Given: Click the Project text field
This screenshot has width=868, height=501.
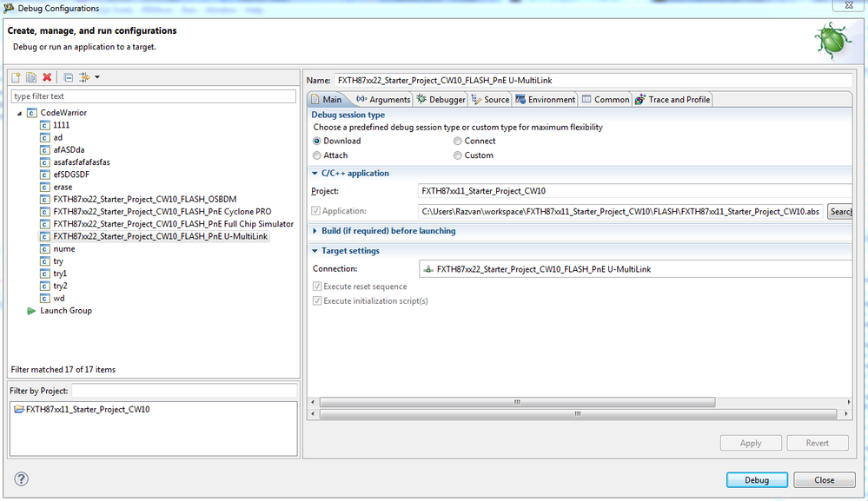Looking at the screenshot, I should point(635,191).
